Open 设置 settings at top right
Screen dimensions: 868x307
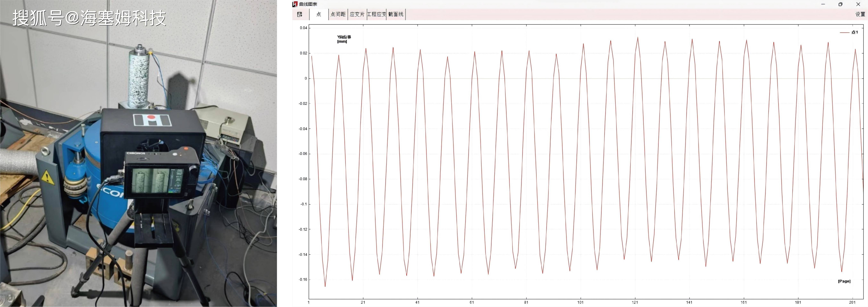(x=860, y=14)
